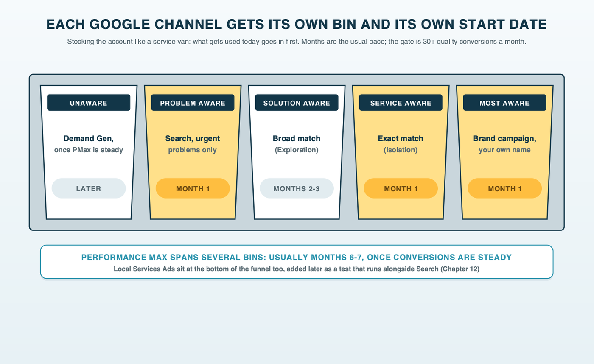Click the "Exact match" text
This screenshot has height=364, width=594.
[x=401, y=139]
